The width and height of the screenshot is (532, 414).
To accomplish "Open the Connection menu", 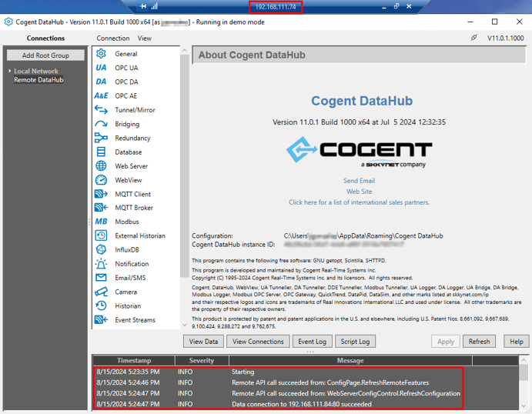I will pos(113,38).
